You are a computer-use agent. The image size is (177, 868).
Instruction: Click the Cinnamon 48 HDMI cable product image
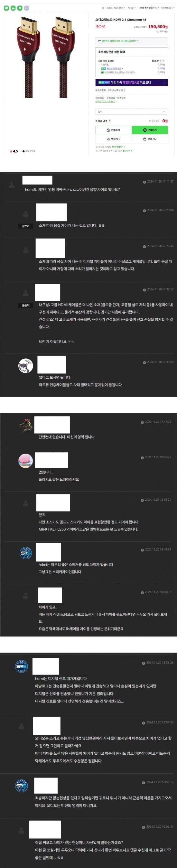pos(46,57)
